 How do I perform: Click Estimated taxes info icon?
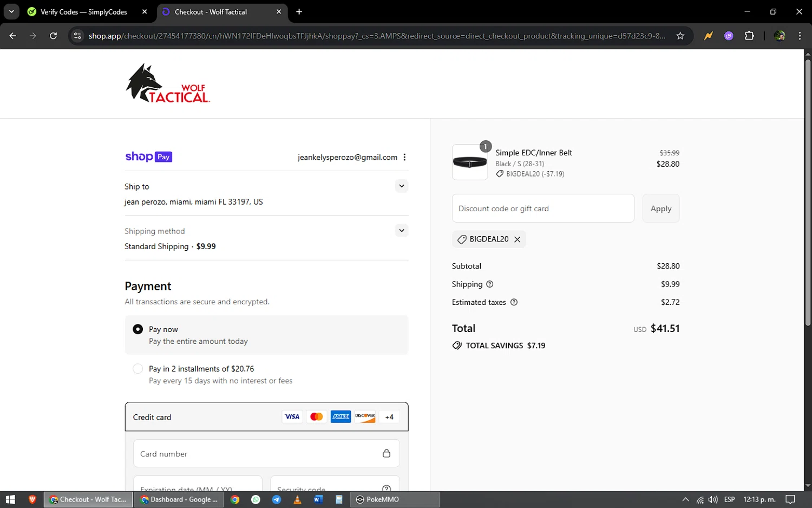point(514,302)
